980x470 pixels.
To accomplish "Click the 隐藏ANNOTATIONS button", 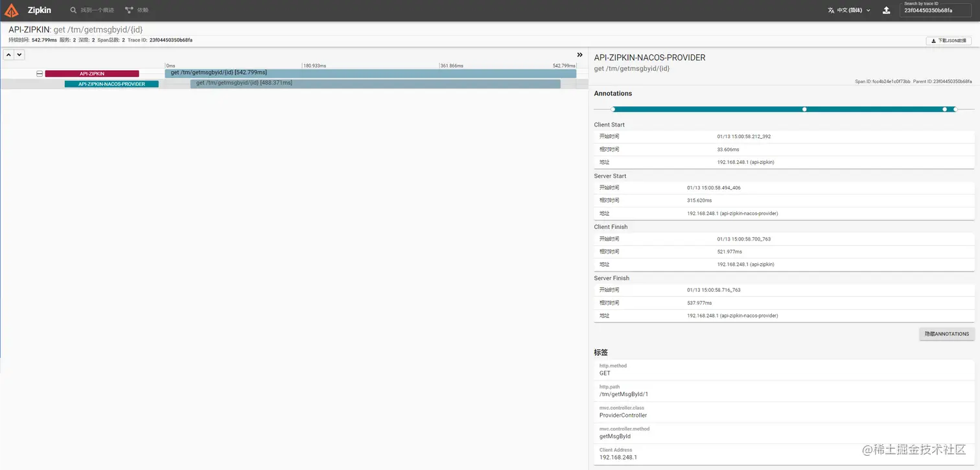I will (947, 334).
